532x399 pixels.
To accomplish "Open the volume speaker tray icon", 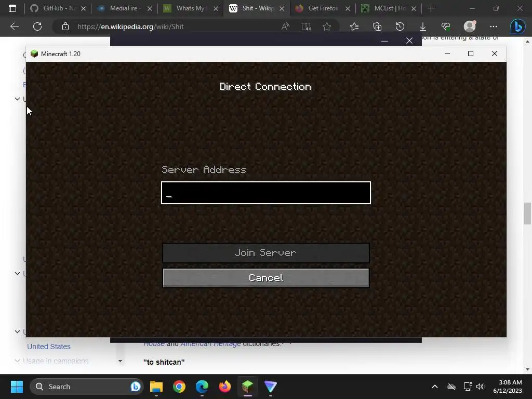I will click(480, 387).
